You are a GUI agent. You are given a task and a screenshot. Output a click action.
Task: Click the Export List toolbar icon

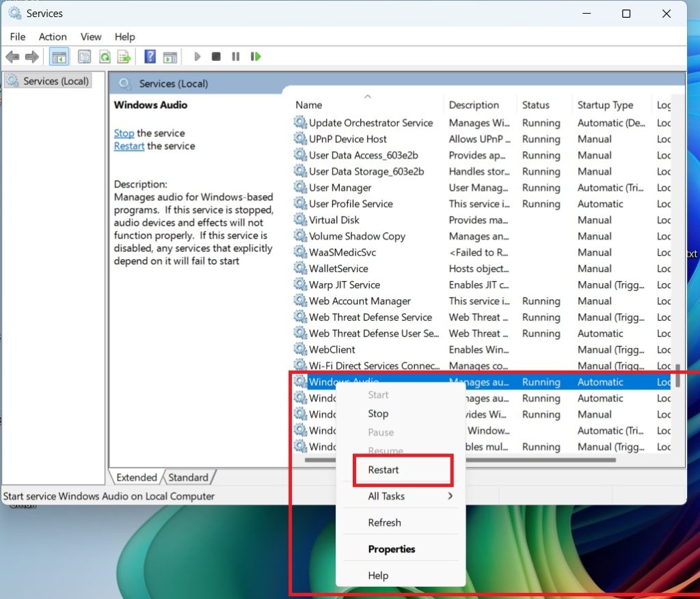point(124,57)
